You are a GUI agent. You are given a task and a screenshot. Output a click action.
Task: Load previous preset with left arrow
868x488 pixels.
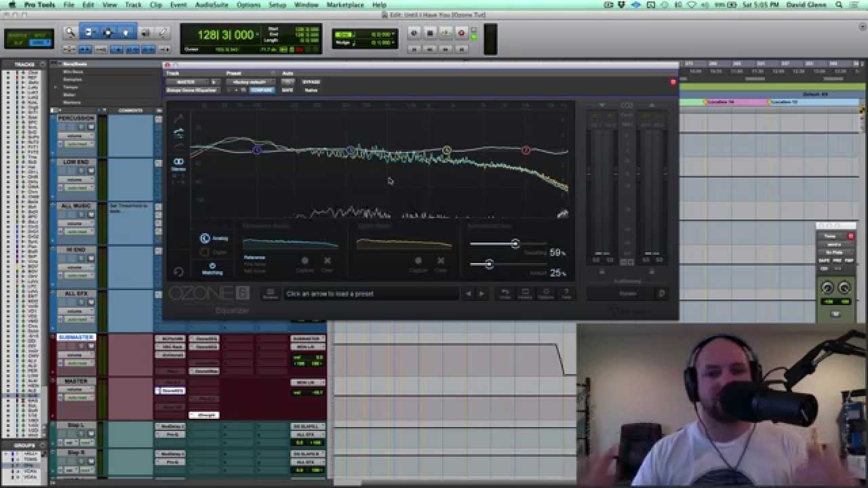tap(468, 293)
